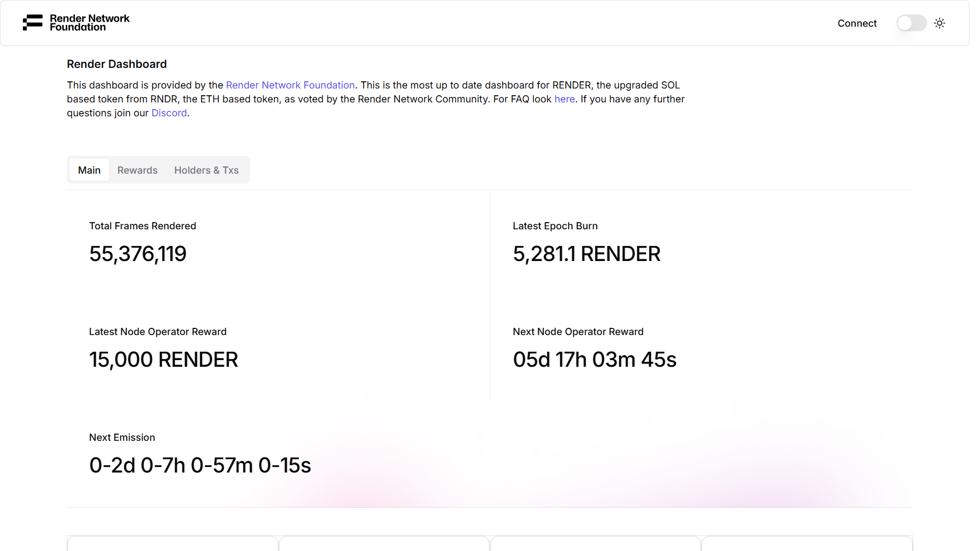
Task: Click the 5,281.1 RENDER value
Action: click(x=587, y=254)
